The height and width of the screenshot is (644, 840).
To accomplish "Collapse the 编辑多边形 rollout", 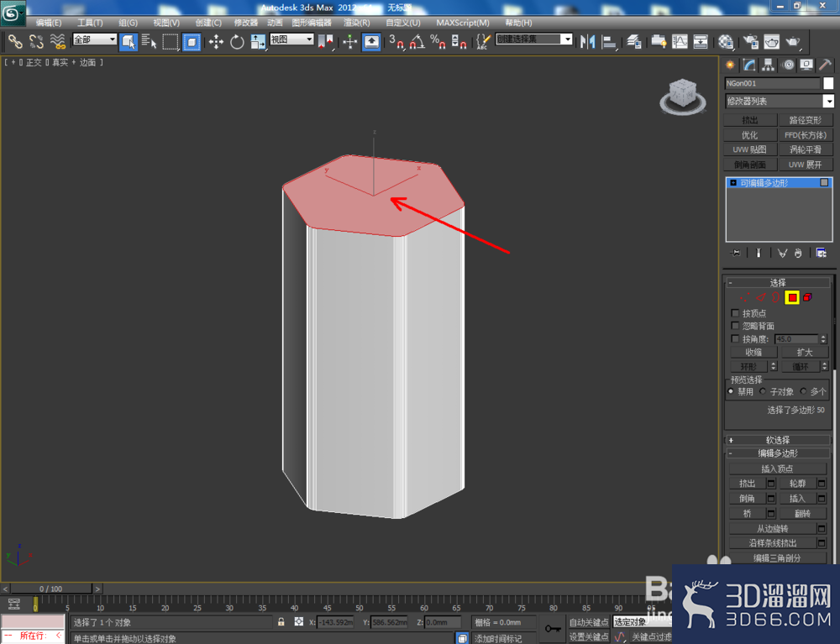I will pos(778,453).
